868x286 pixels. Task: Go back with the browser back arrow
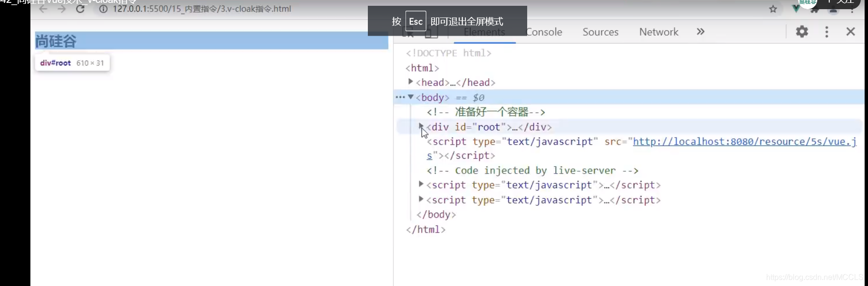point(43,9)
